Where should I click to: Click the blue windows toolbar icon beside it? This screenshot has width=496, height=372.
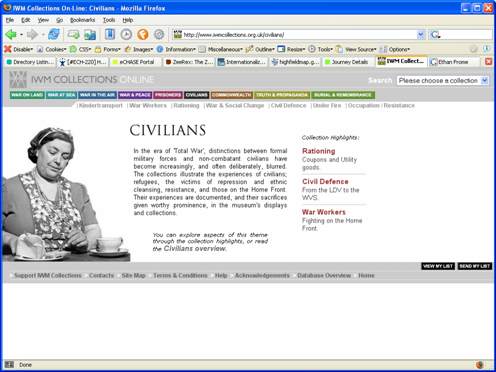coord(90,34)
